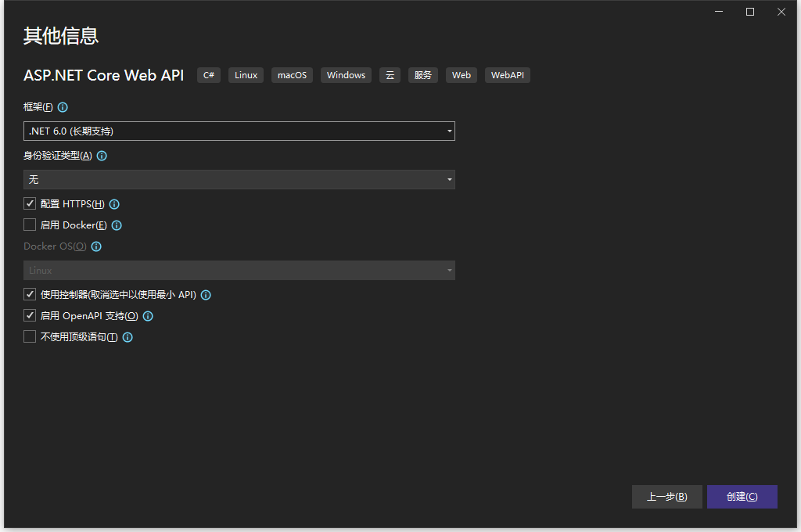Click the macOS tag
This screenshot has width=801, height=532.
(292, 75)
